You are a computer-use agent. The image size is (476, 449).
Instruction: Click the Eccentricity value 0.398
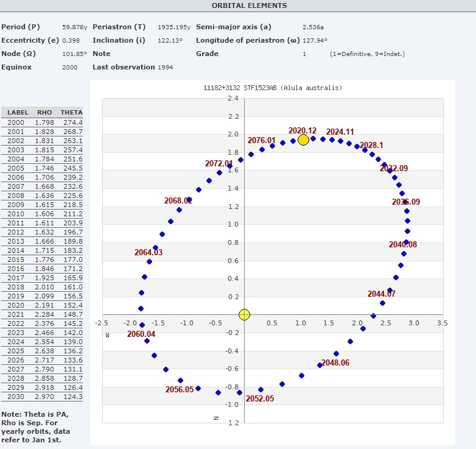(71, 40)
